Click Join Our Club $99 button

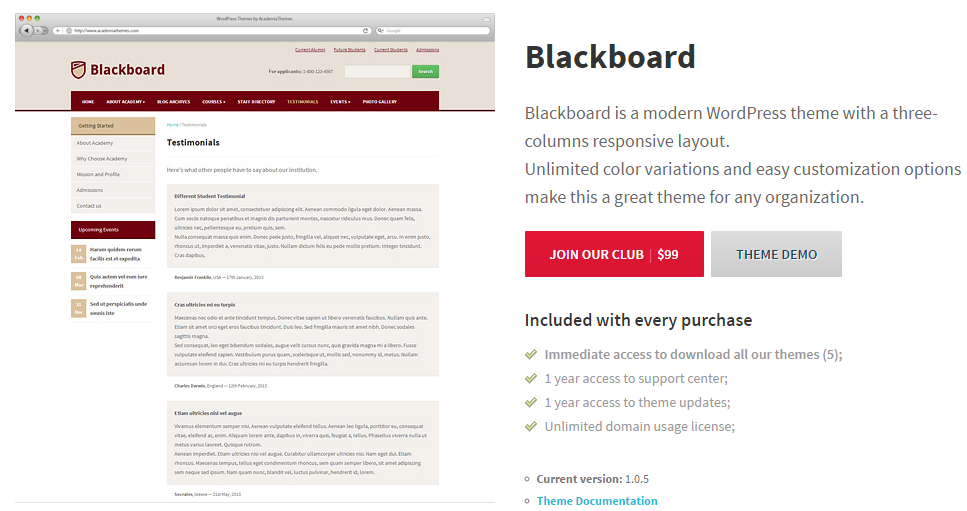click(x=614, y=254)
